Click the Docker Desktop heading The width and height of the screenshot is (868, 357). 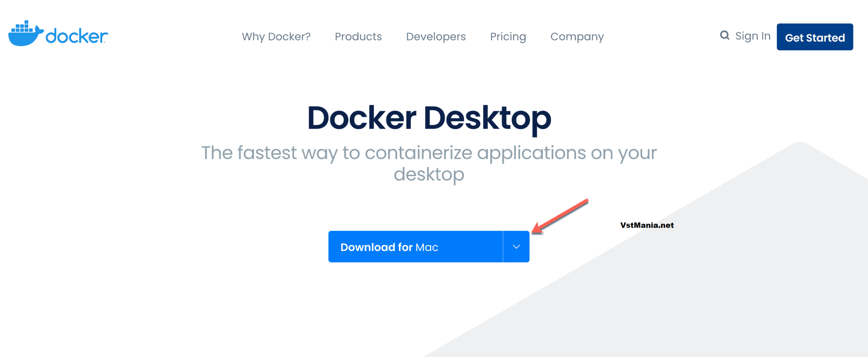430,118
